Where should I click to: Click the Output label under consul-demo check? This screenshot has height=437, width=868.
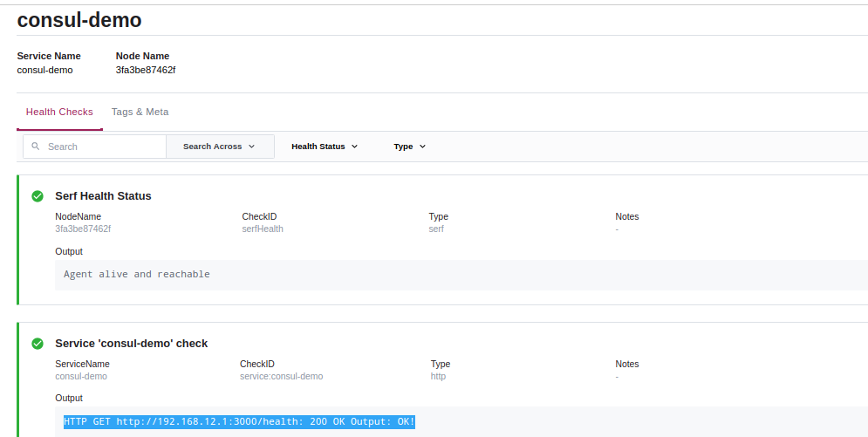69,398
